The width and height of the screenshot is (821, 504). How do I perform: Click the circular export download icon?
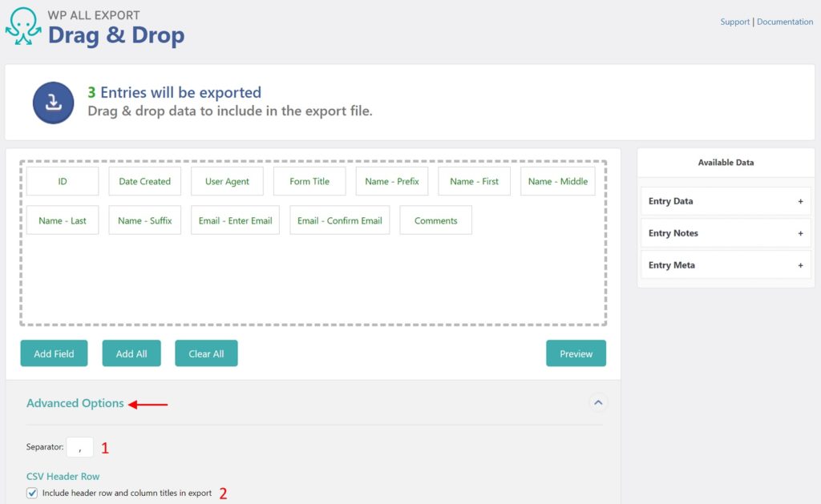pos(53,102)
